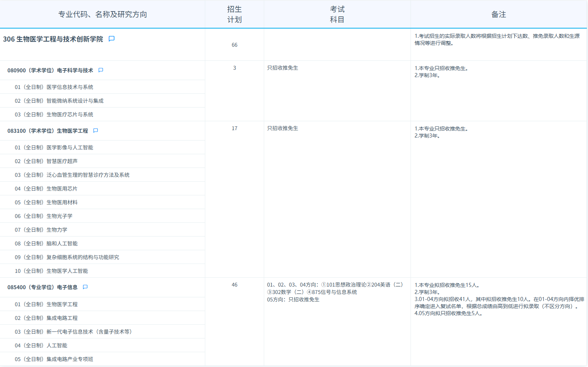Select direction 02 集成电路工程
The width and height of the screenshot is (588, 367).
click(x=46, y=318)
